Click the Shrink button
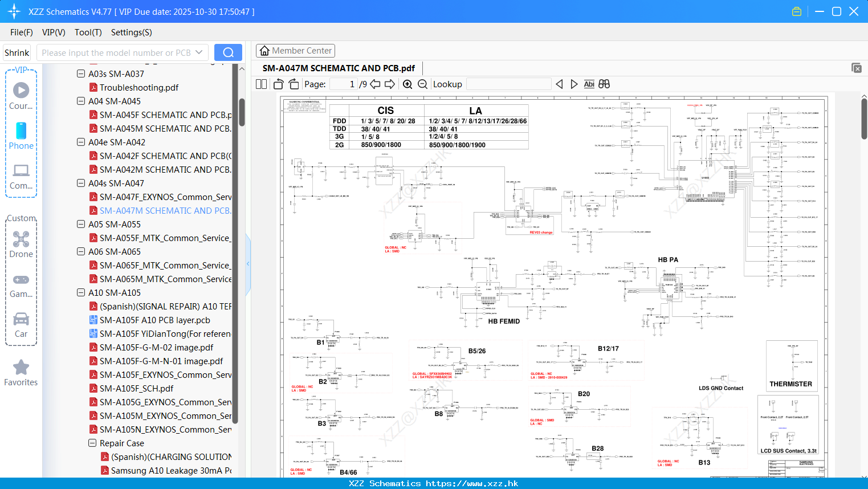Image resolution: width=868 pixels, height=489 pixels. coord(17,52)
